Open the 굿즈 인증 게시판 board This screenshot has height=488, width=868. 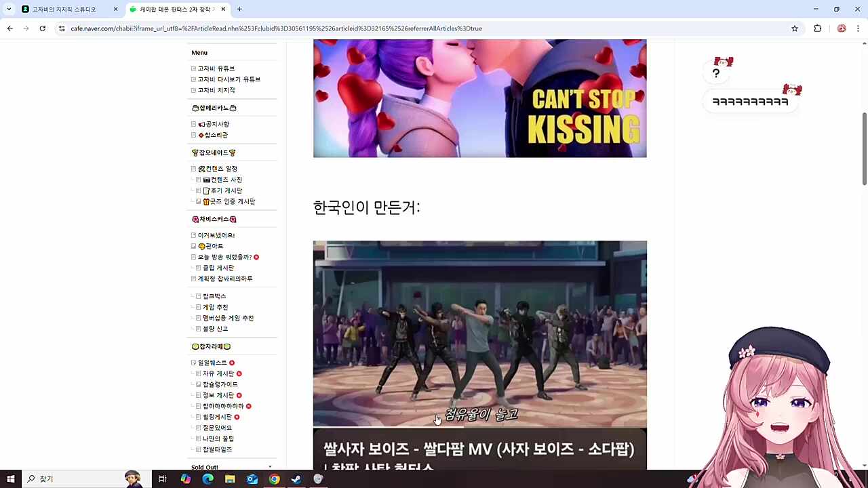(x=229, y=201)
